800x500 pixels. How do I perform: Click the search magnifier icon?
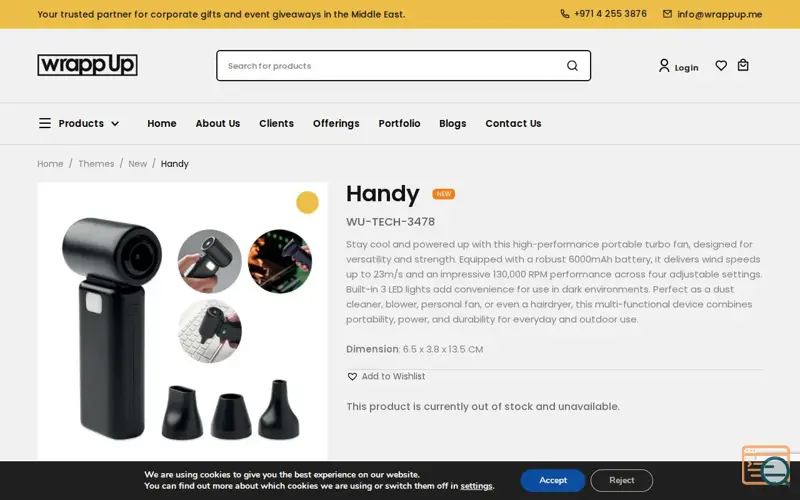point(572,66)
